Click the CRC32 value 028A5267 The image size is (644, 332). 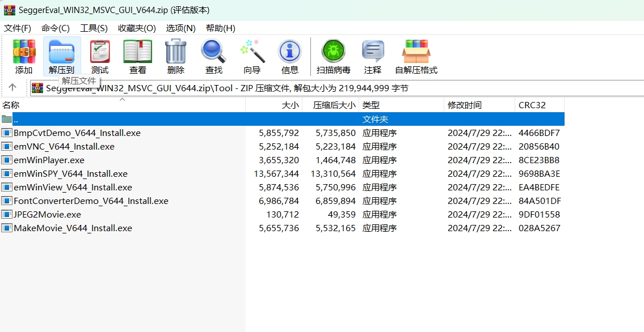[539, 228]
